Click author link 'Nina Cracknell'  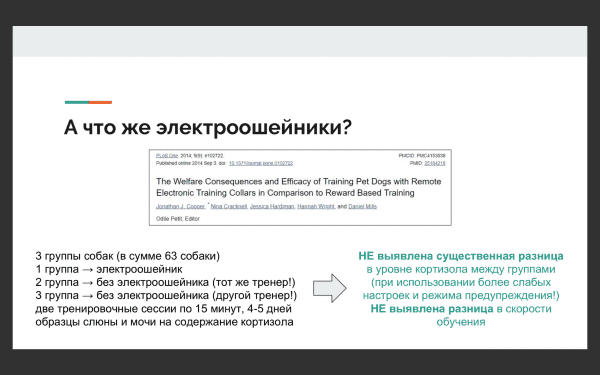[229, 206]
